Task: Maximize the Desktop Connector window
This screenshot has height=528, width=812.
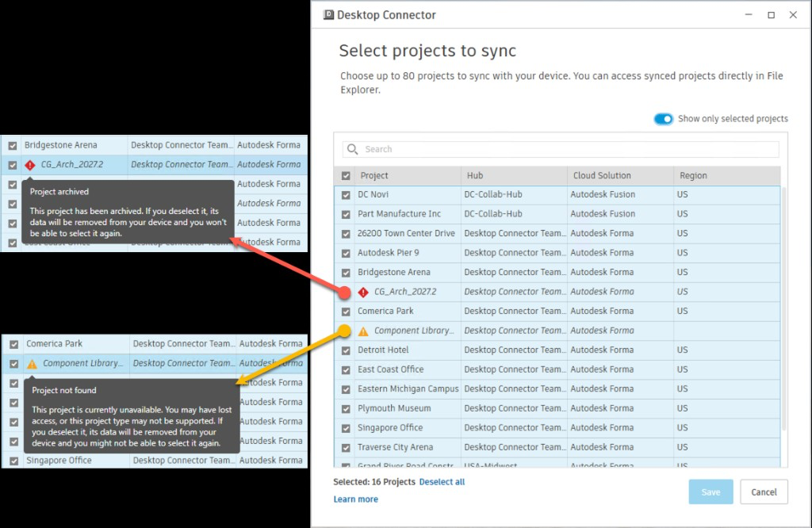Action: click(x=771, y=15)
